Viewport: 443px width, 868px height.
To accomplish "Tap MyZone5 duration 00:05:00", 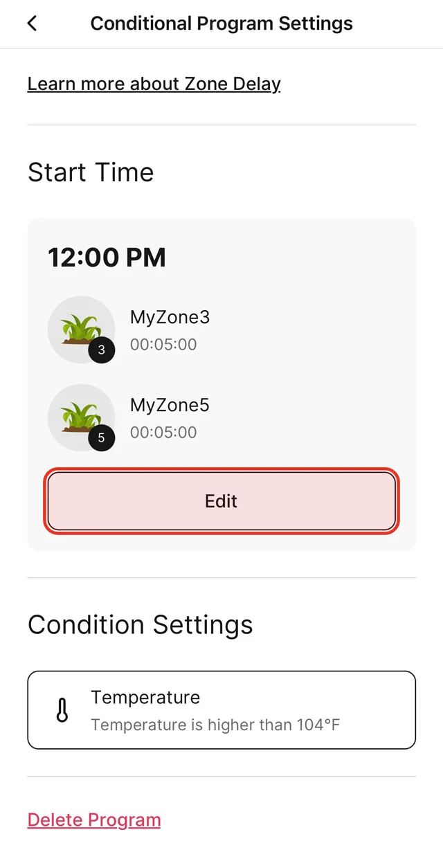I will pos(163,432).
